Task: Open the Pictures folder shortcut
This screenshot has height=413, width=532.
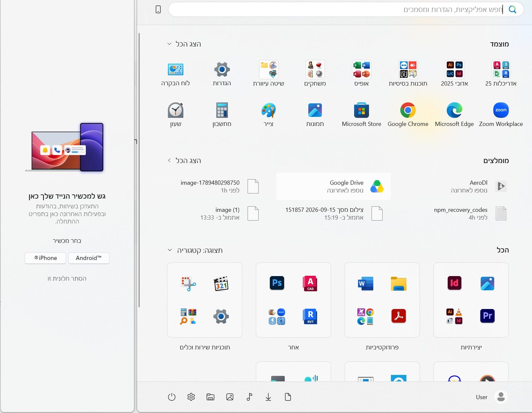Action: click(230, 397)
